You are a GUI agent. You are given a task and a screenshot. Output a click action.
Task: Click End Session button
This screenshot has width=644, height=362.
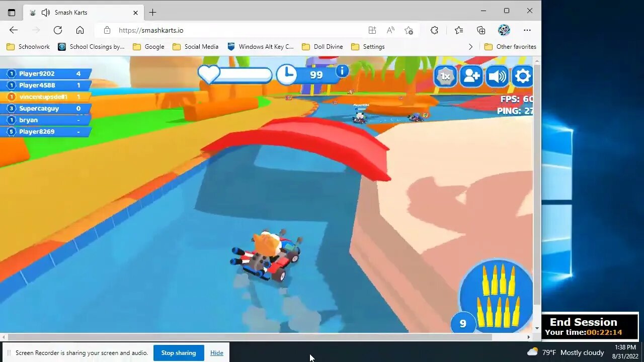(x=584, y=322)
